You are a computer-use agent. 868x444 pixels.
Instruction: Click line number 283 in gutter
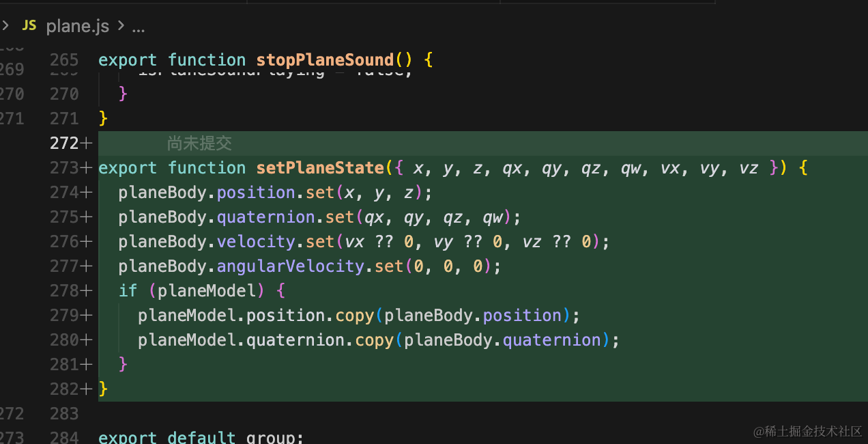pos(64,414)
